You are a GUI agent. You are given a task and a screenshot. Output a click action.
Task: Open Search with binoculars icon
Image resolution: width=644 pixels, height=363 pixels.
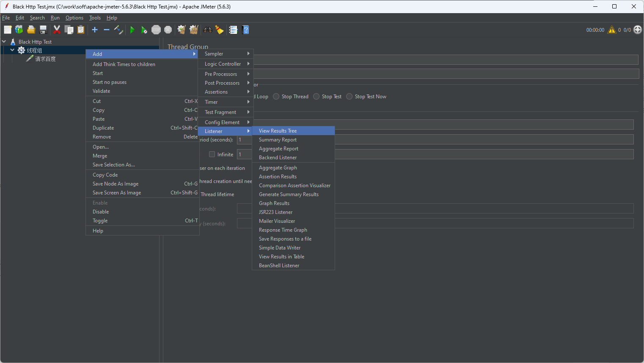pos(208,30)
